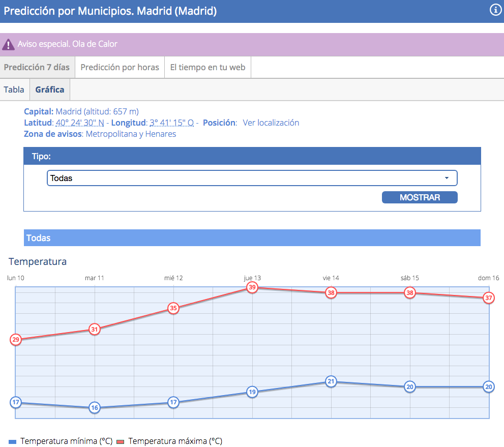The height and width of the screenshot is (447, 504).
Task: Click the Thursday 19° minimum point
Action: [252, 392]
